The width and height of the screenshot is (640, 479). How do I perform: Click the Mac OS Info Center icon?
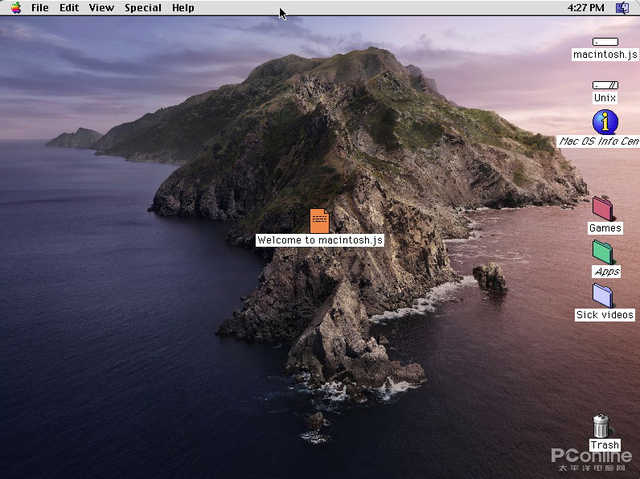[x=605, y=122]
